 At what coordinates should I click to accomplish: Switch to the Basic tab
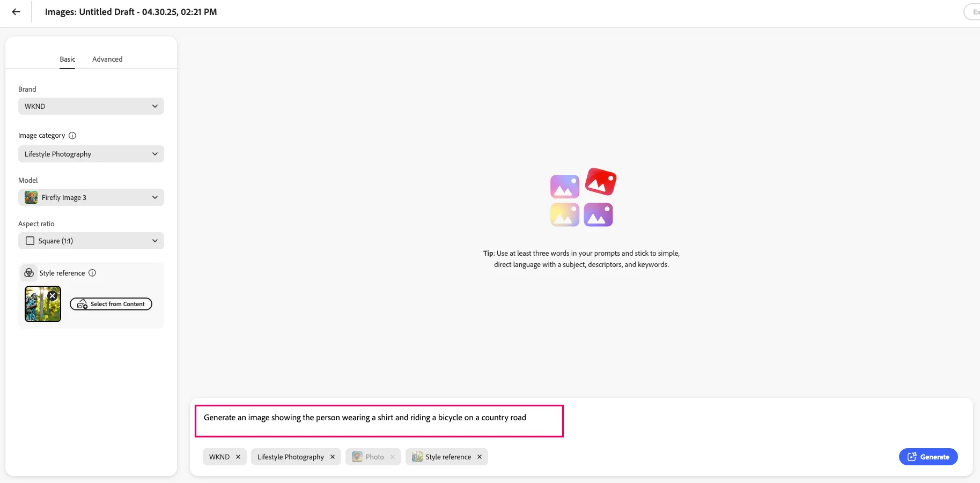pyautogui.click(x=68, y=59)
